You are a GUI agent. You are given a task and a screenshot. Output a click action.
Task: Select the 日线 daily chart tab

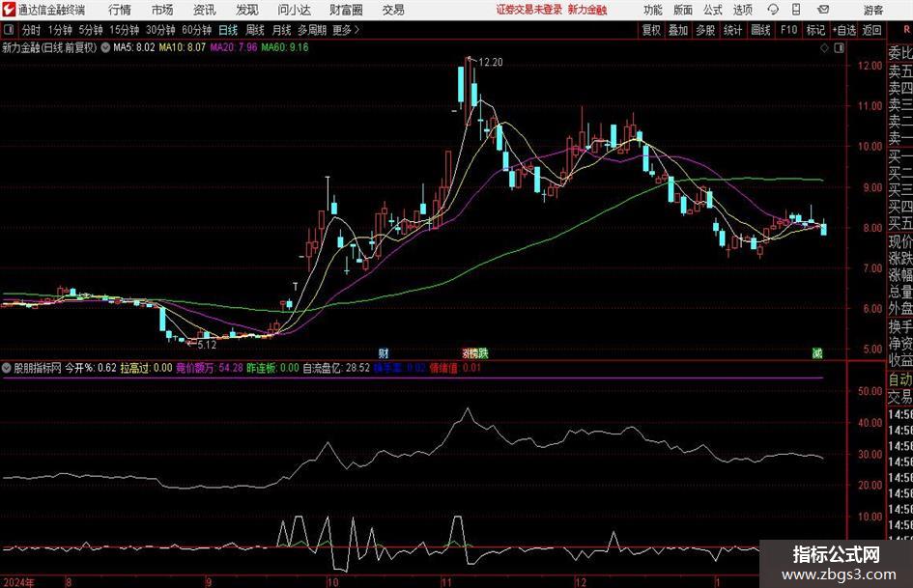228,30
